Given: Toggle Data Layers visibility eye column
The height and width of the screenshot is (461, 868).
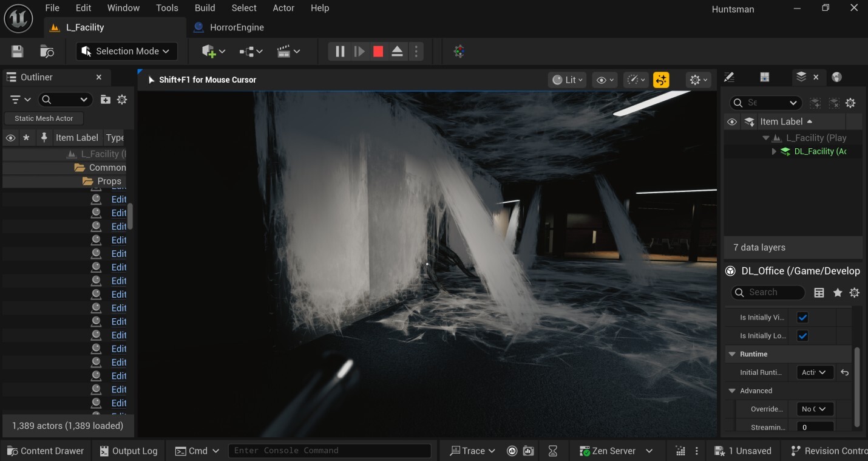Looking at the screenshot, I should (x=732, y=121).
